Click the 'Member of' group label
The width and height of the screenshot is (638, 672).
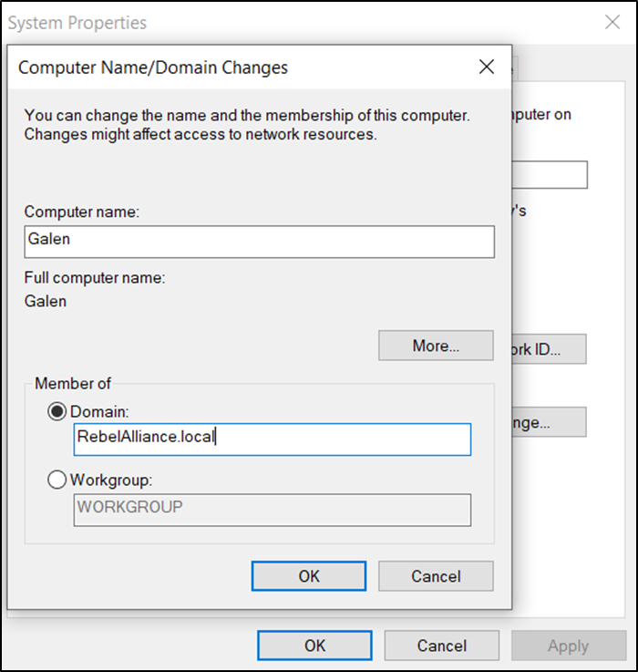tap(73, 384)
